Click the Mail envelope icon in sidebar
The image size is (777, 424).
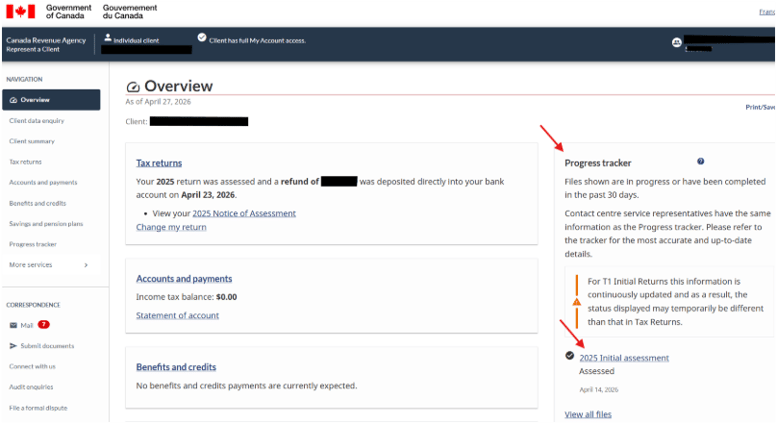[x=13, y=325]
